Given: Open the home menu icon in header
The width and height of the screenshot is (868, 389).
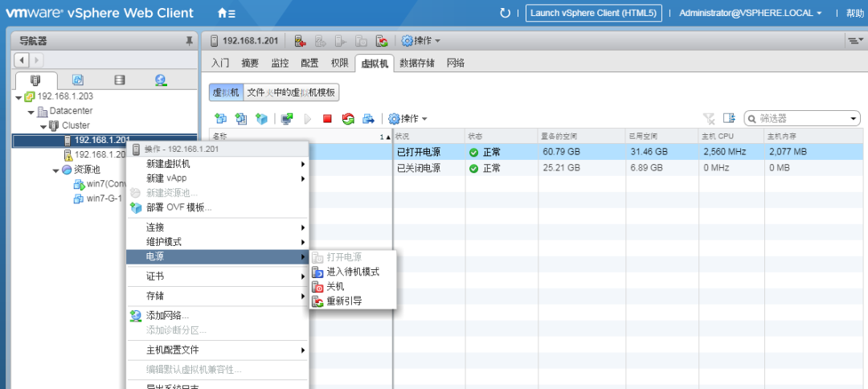Looking at the screenshot, I should click(227, 14).
